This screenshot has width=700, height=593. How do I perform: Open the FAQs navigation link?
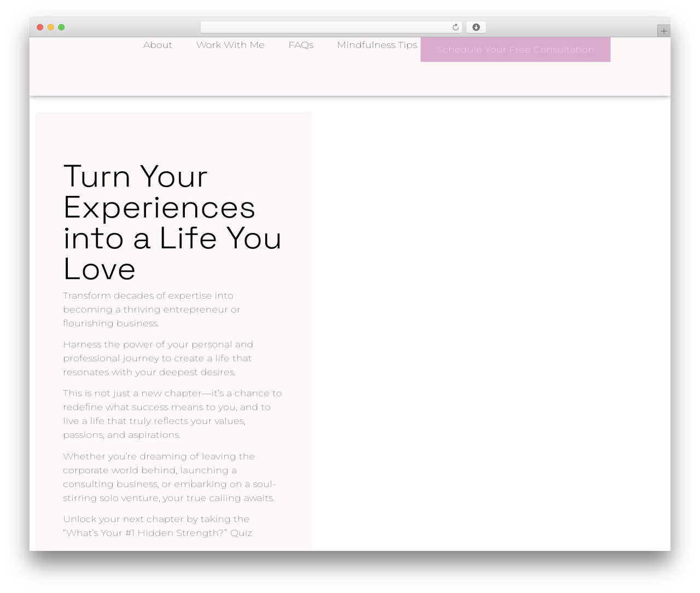pos(301,45)
